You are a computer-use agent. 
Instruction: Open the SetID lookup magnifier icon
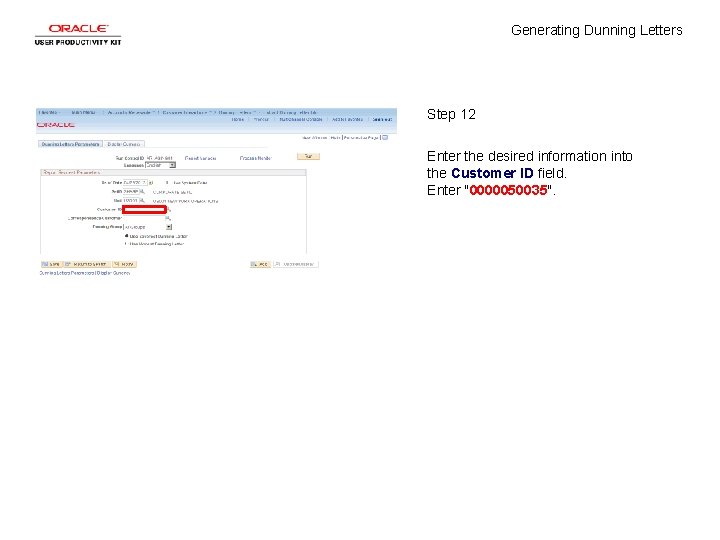coord(142,191)
